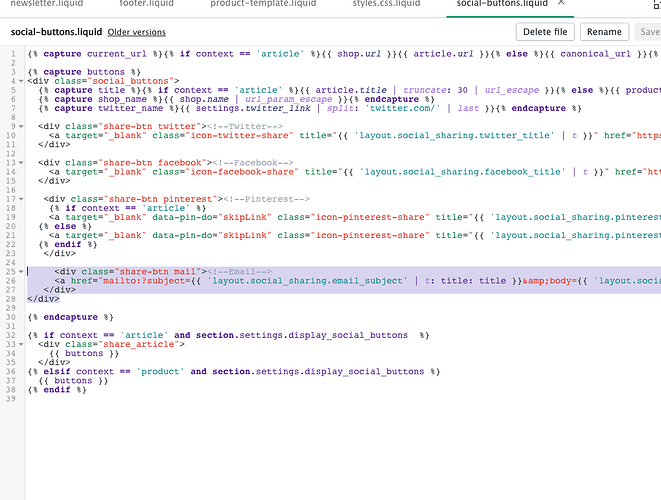Select the social-buttons.liquid tab
Image resolution: width=661 pixels, height=500 pixels.
coord(502,3)
